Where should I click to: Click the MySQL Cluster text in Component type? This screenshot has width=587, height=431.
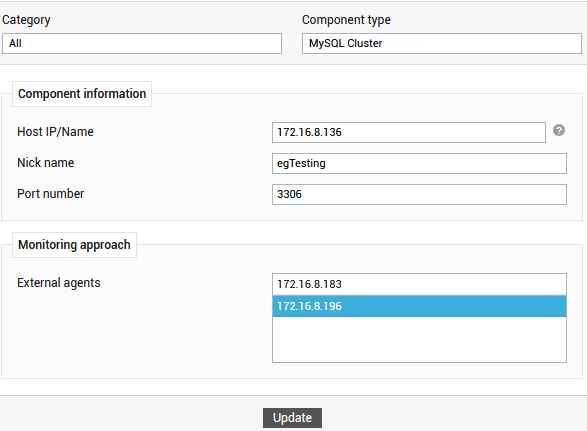coord(346,43)
